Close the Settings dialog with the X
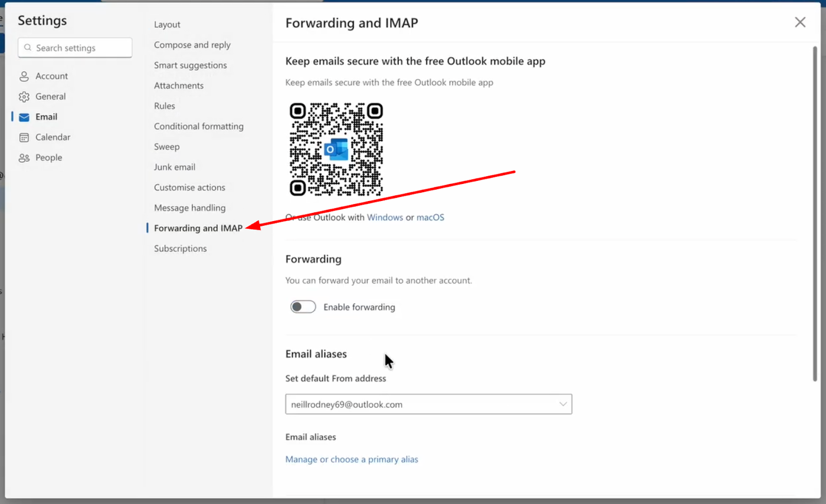This screenshot has width=826, height=504. (x=800, y=22)
